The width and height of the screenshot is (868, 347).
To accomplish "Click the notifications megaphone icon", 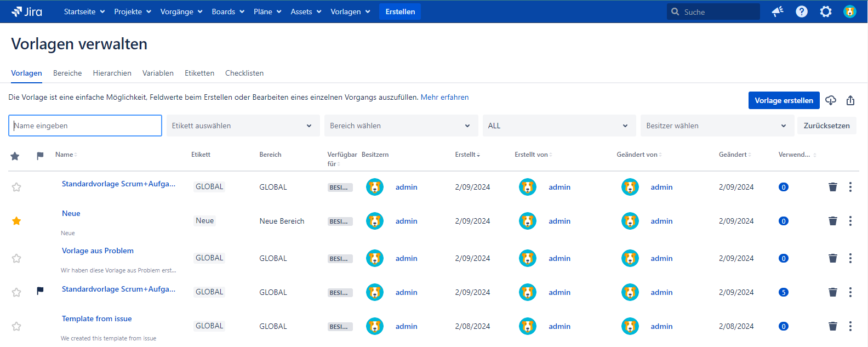I will [777, 12].
